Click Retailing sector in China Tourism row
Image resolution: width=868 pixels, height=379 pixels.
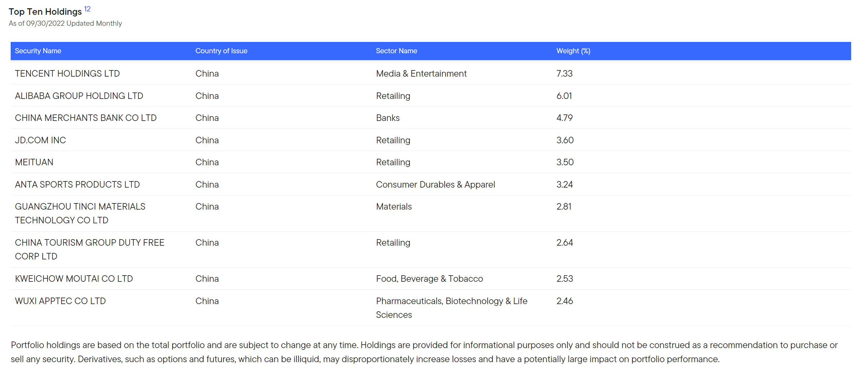pos(393,243)
